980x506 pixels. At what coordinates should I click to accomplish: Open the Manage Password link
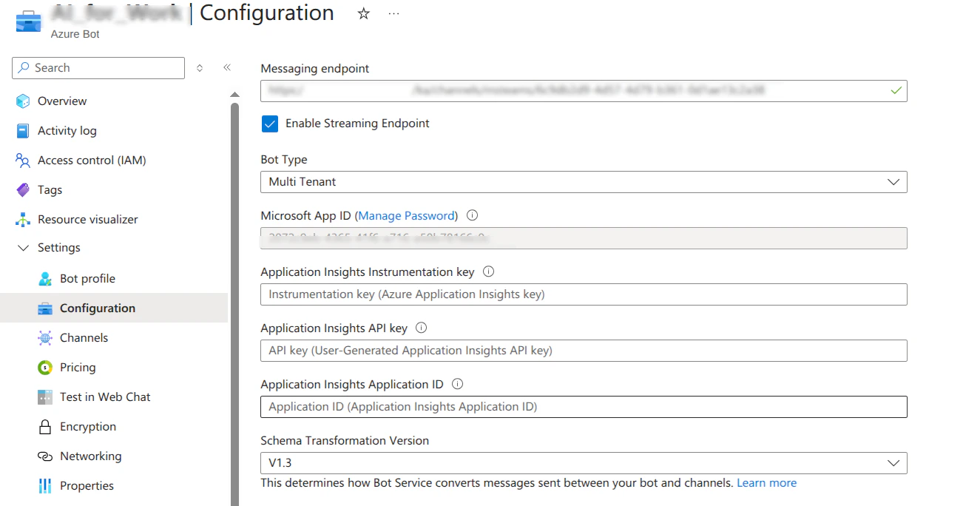coord(406,216)
